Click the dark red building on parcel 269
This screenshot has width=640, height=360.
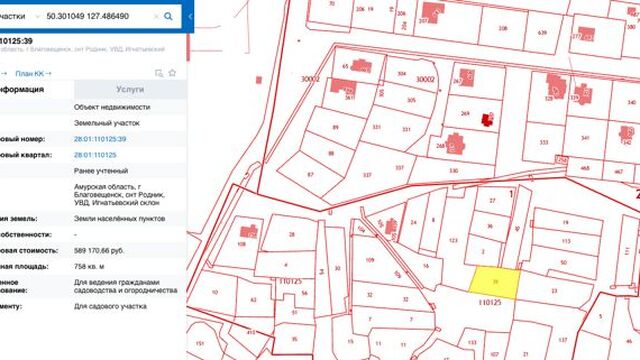[x=486, y=120]
